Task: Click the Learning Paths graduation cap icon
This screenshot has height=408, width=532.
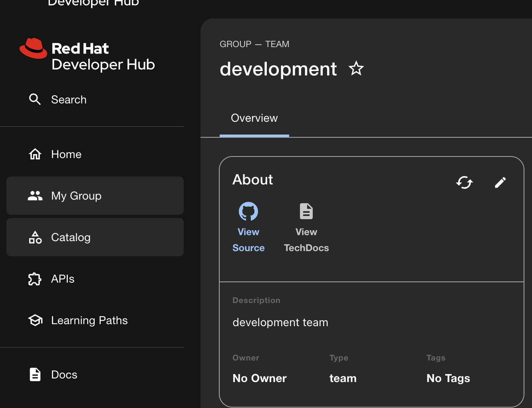Action: click(x=35, y=320)
